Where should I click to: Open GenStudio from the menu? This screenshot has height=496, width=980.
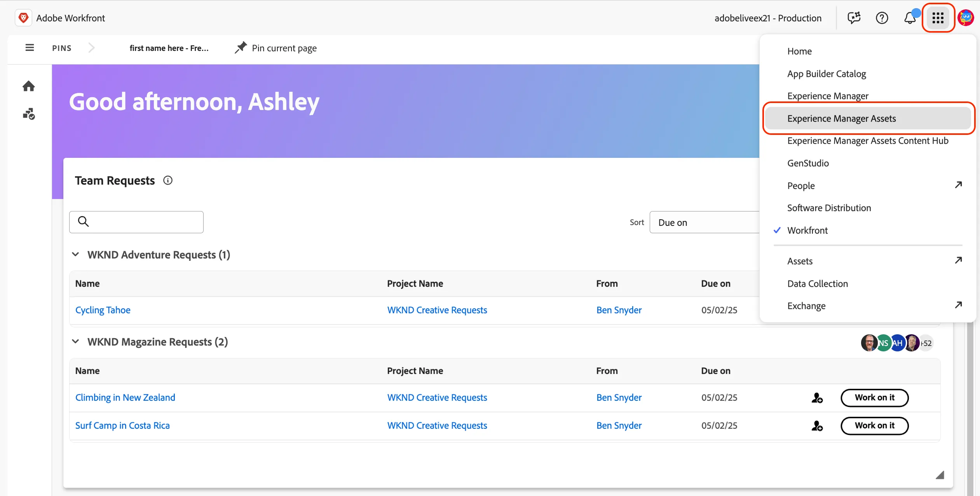click(808, 163)
